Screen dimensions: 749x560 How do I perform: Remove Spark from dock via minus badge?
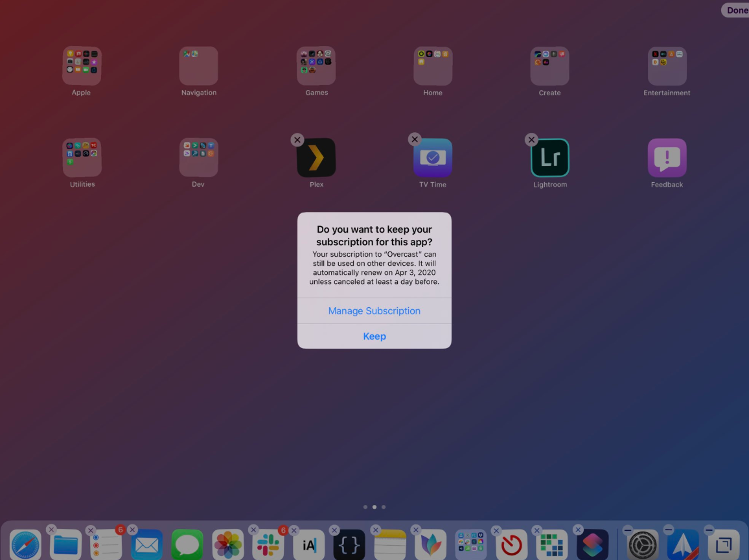pyautogui.click(x=668, y=530)
